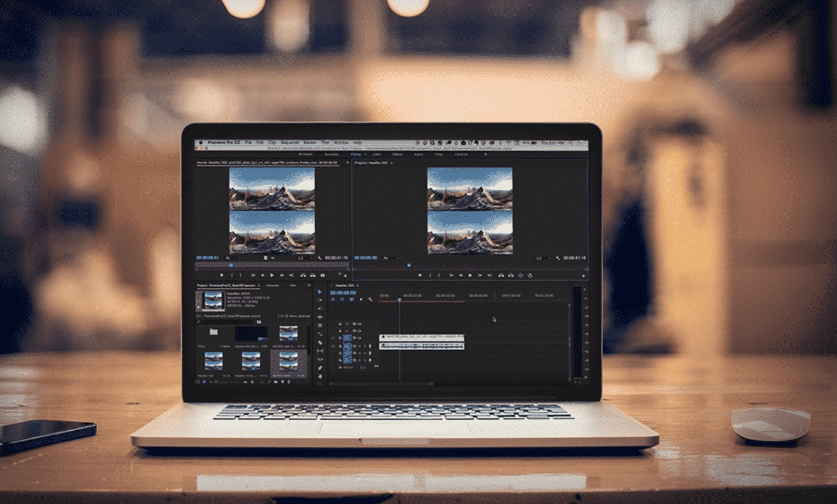Select the Selection tool above the timeline tools
This screenshot has width=837, height=504.
(321, 292)
